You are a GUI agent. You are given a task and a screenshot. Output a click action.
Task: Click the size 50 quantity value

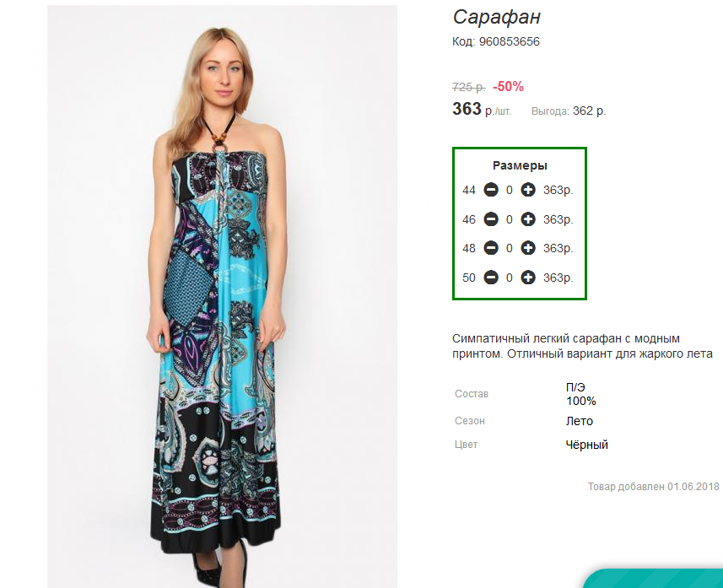[x=509, y=278]
